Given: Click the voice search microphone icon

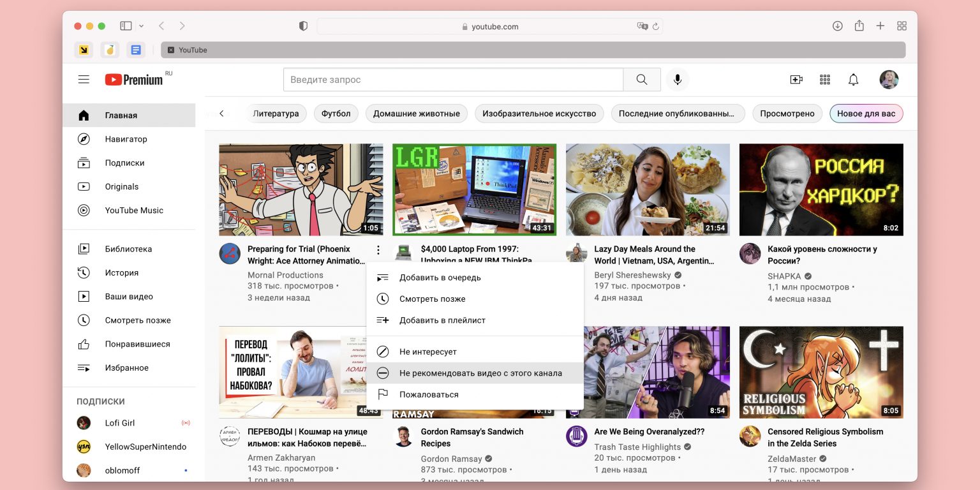Looking at the screenshot, I should (x=677, y=80).
